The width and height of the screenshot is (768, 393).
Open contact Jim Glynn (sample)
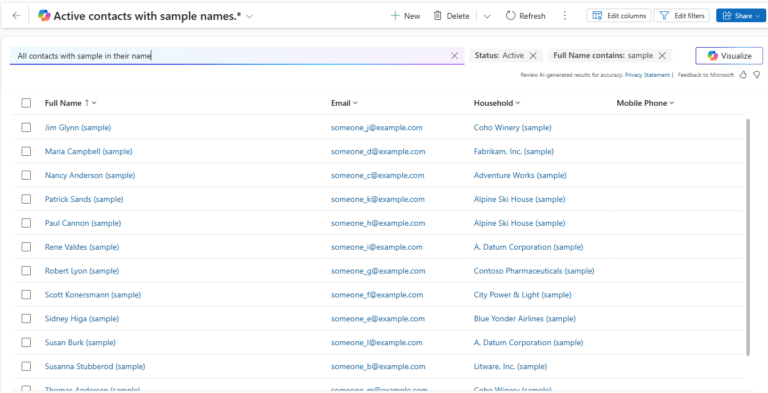click(x=78, y=127)
